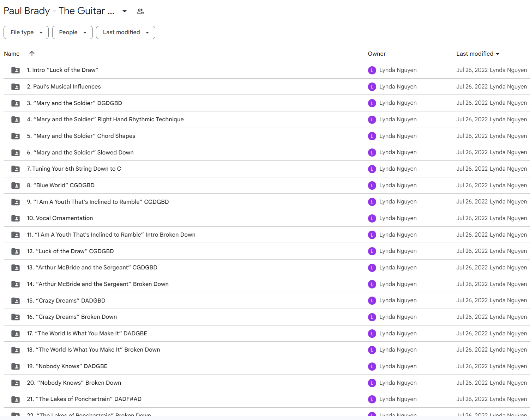
Task: Open the File type filter dropdown
Action: tap(26, 32)
